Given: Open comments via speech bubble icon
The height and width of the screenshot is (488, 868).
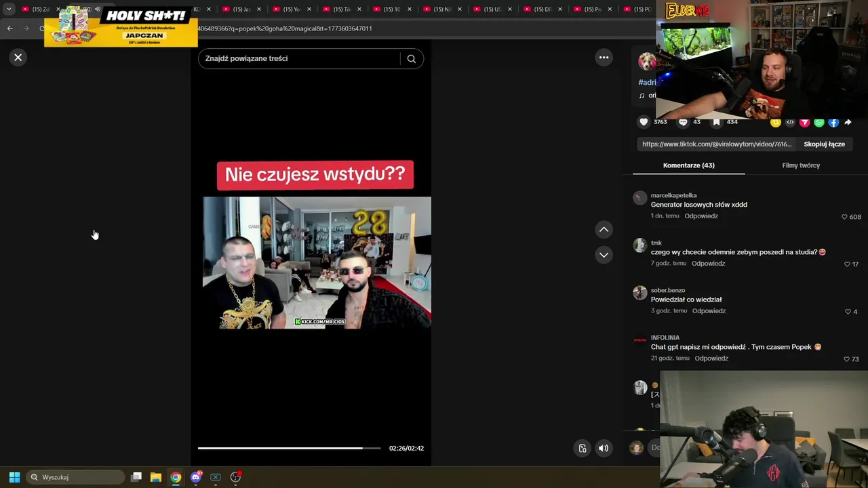Looking at the screenshot, I should click(683, 122).
